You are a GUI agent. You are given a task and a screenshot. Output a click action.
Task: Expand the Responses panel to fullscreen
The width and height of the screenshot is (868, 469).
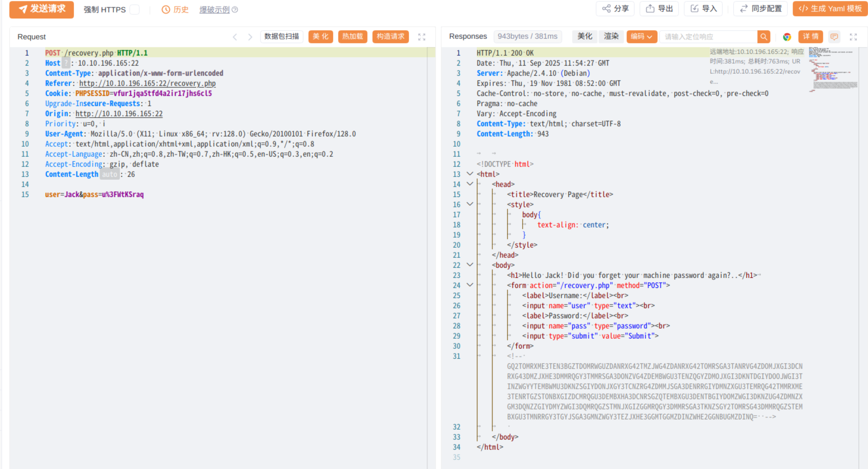coord(853,37)
